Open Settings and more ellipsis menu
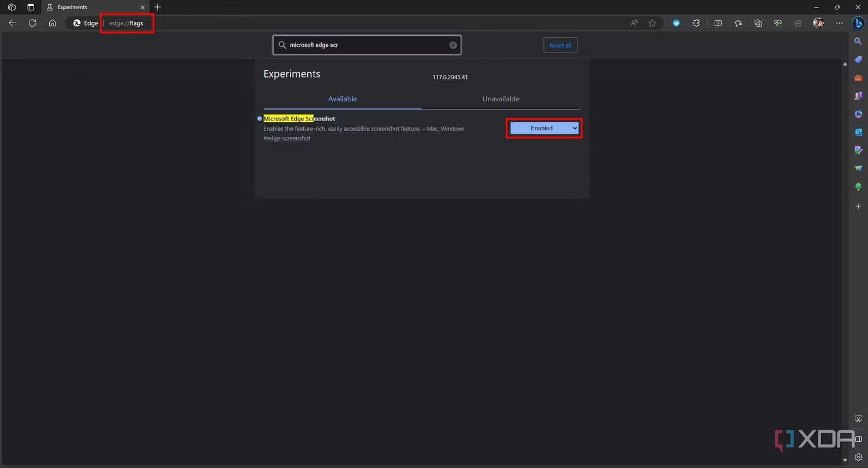This screenshot has width=868, height=468. coord(839,23)
